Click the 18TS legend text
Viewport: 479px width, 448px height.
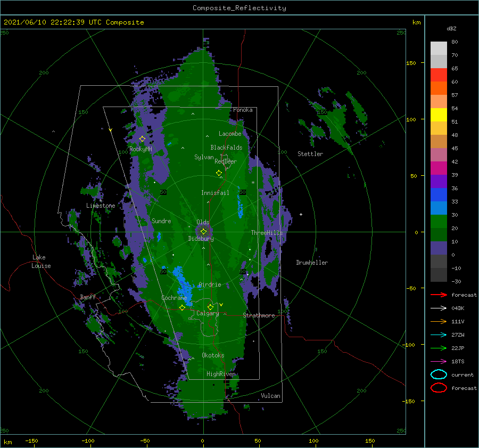coord(458,362)
